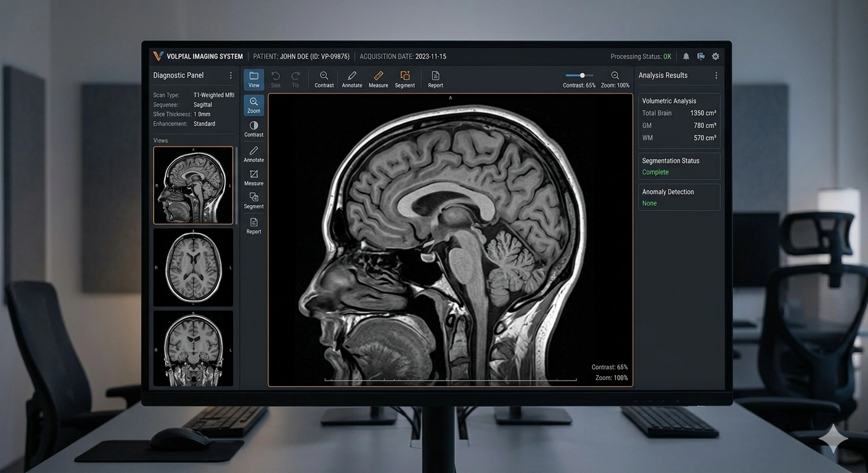
Task: Select the Segment tool in the top toolbar
Action: click(404, 78)
